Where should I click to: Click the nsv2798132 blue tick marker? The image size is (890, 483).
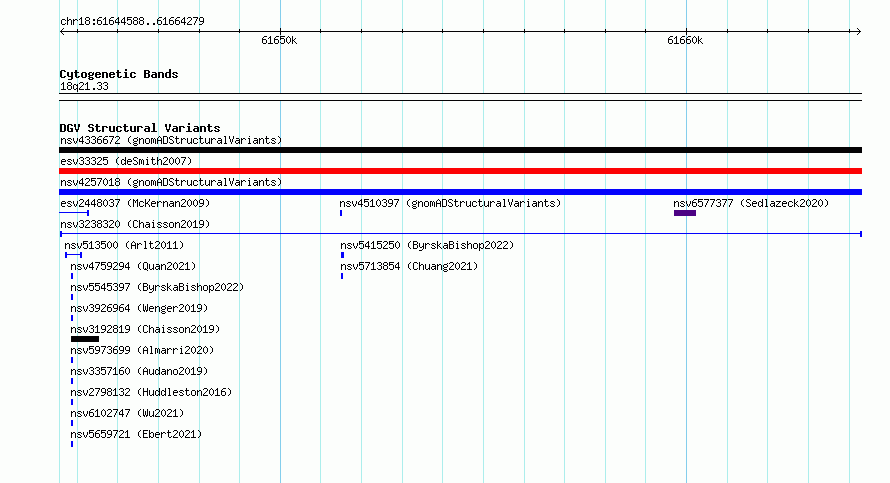72,402
